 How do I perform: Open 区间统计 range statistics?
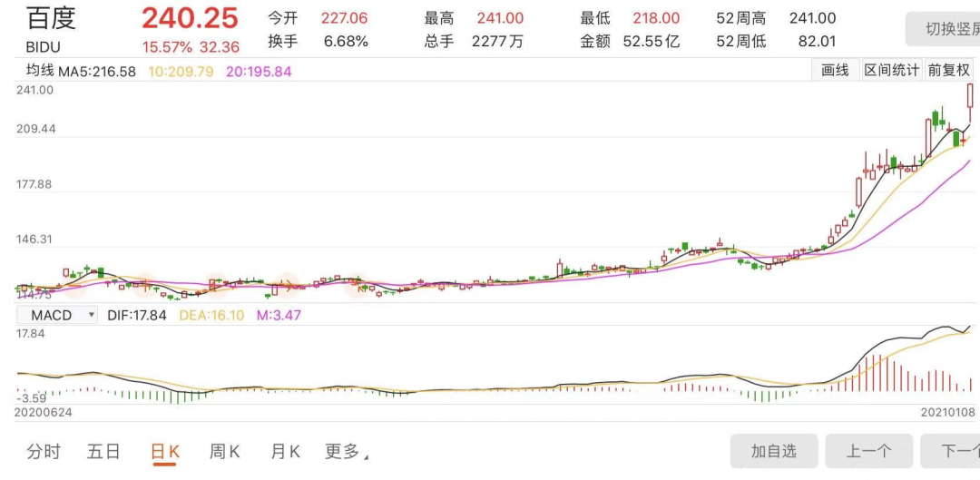(891, 70)
